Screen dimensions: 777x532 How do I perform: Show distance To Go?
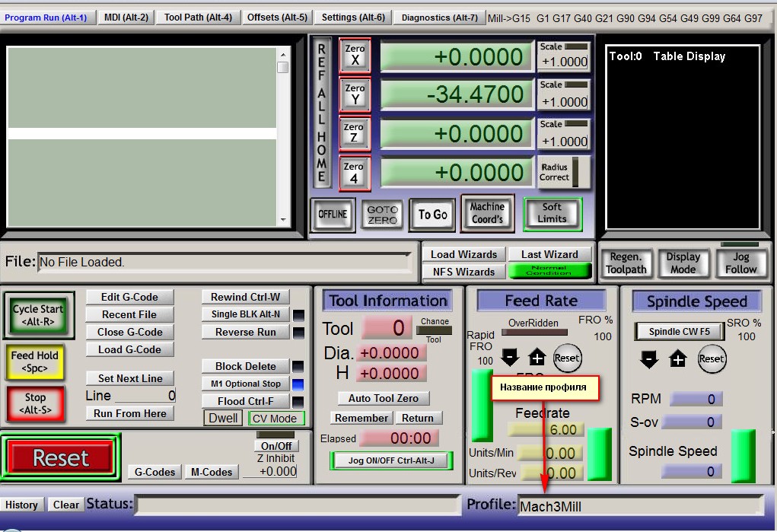click(x=432, y=215)
